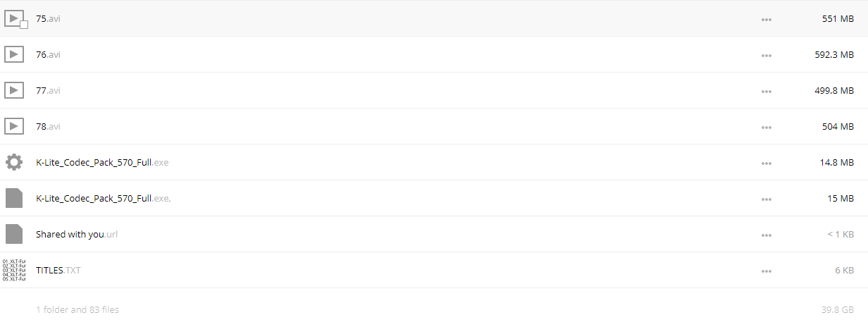
Task: Open the 78.avi file name
Action: point(48,126)
